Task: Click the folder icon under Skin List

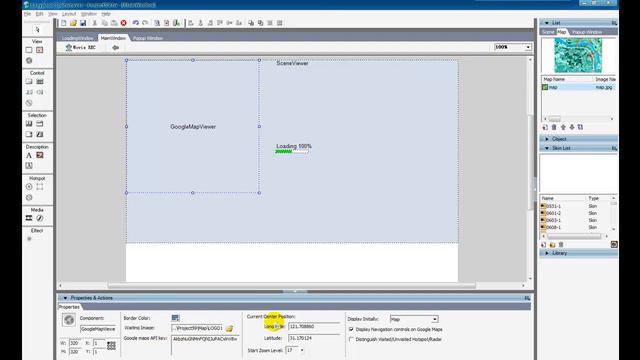Action: (552, 245)
